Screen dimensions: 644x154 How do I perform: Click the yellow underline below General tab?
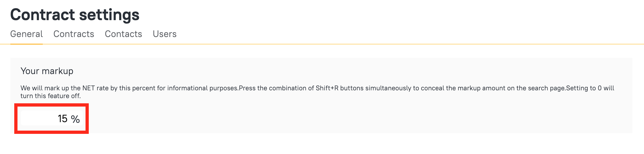pyautogui.click(x=27, y=44)
